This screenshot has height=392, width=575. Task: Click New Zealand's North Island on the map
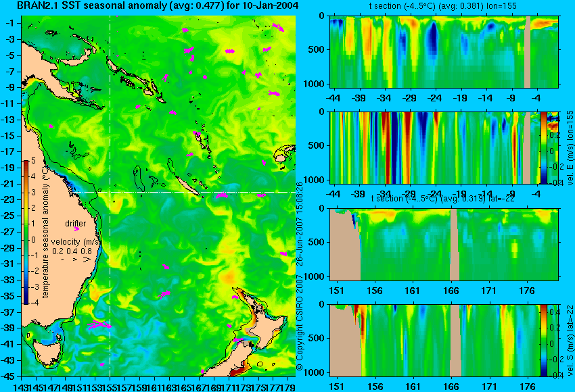[x=266, y=326]
